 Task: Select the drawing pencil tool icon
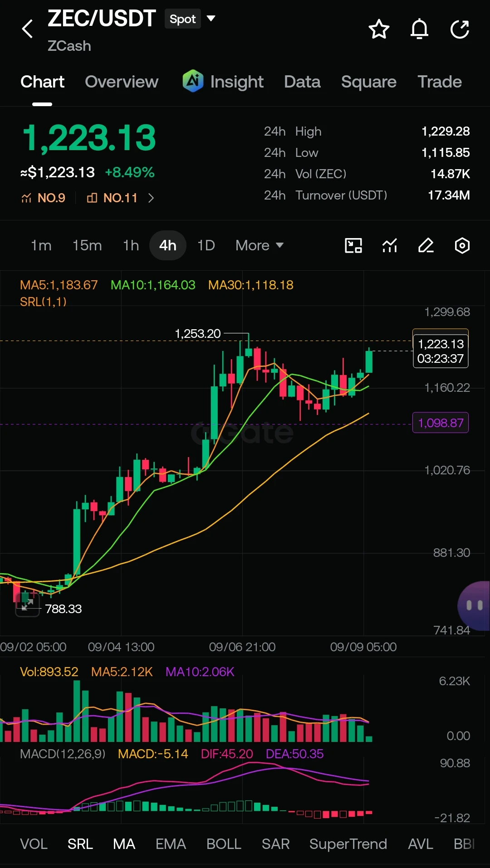tap(426, 245)
